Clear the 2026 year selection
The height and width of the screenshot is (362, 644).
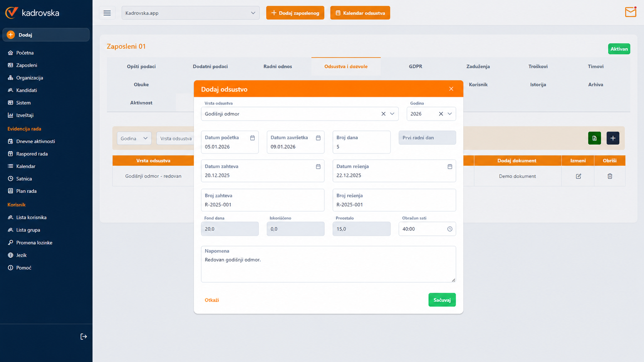pos(441,114)
